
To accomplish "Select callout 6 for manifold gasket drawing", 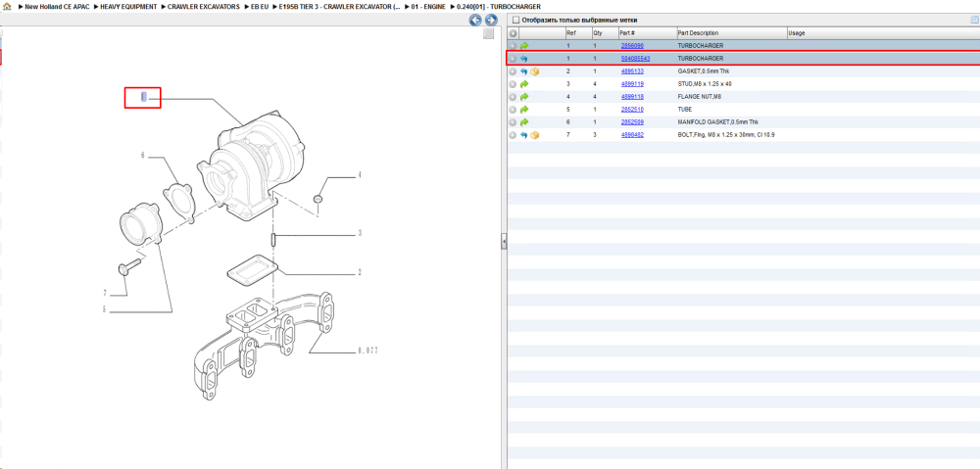I will tap(142, 156).
